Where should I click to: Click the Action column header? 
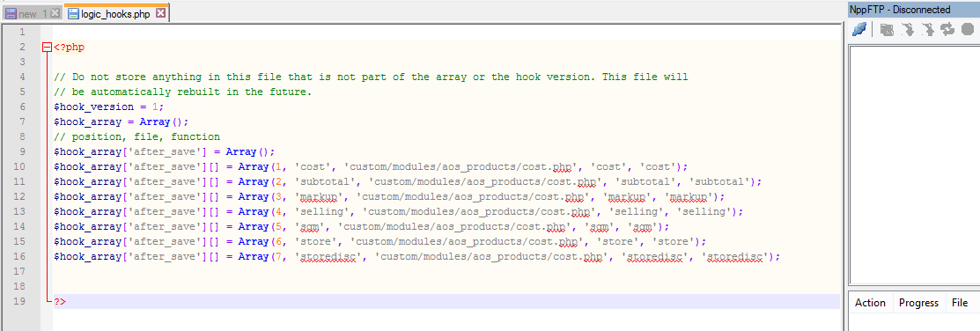click(x=870, y=303)
